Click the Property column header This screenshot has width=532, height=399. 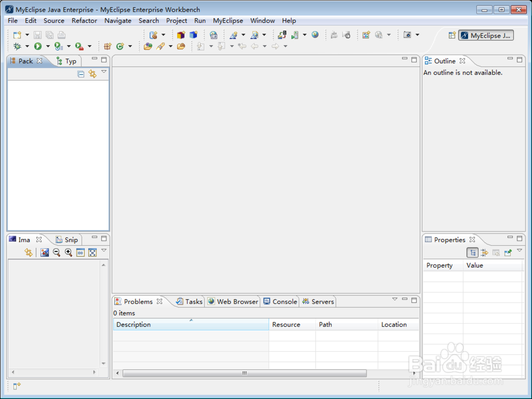443,265
